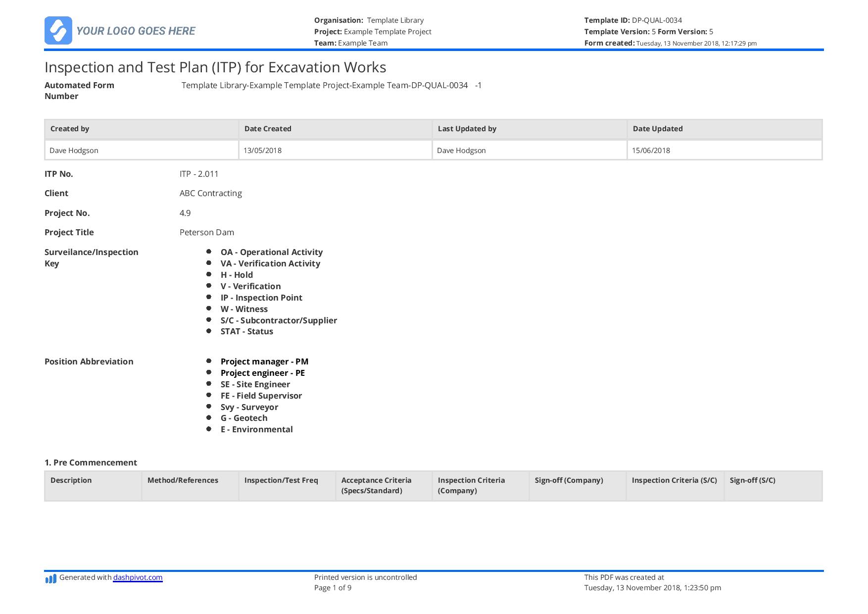Select 'H - Hold' key item
This screenshot has width=868, height=614.
point(237,275)
